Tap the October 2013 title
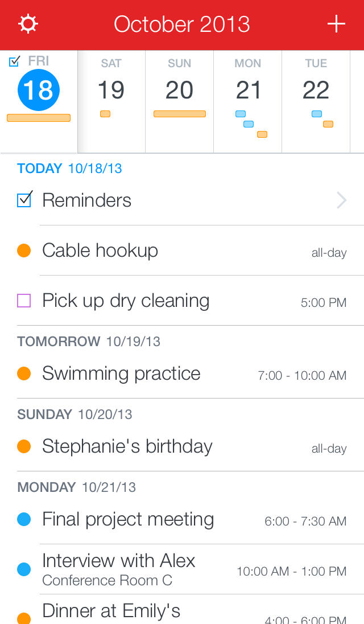Viewport: 364px width, 624px height. point(182,24)
